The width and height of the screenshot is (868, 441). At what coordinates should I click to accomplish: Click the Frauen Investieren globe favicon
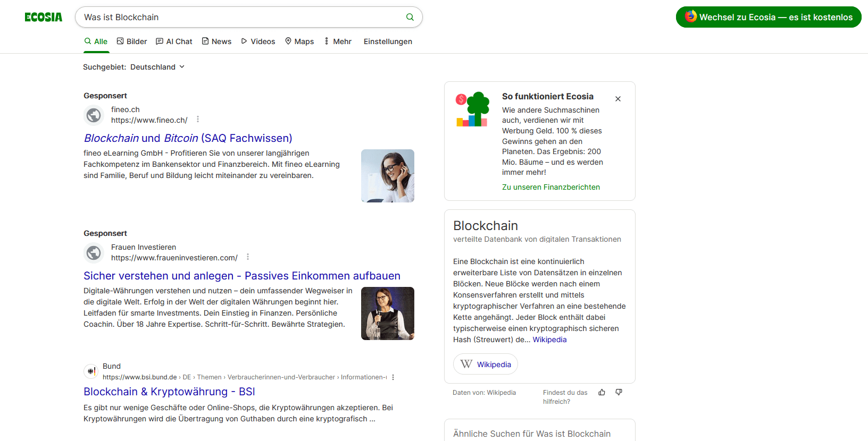[x=94, y=252]
